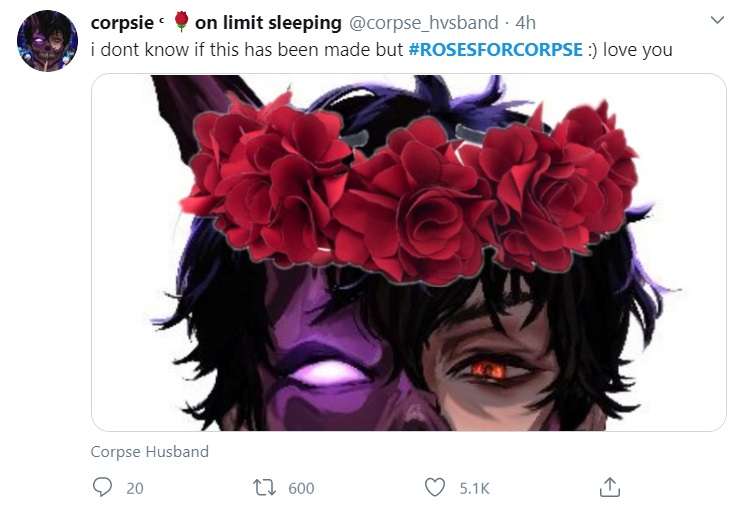
Task: Click the glowing red eye in the artwork
Action: [489, 370]
